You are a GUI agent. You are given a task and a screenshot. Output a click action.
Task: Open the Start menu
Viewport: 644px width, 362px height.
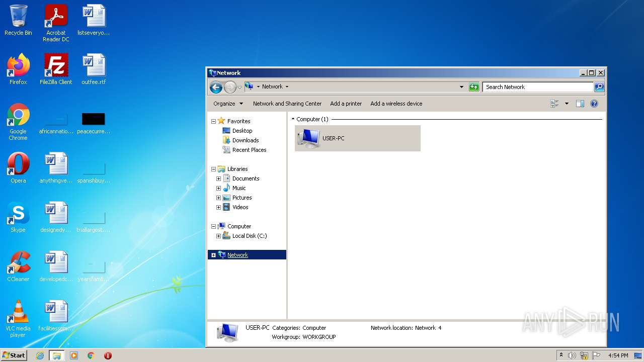click(14, 355)
